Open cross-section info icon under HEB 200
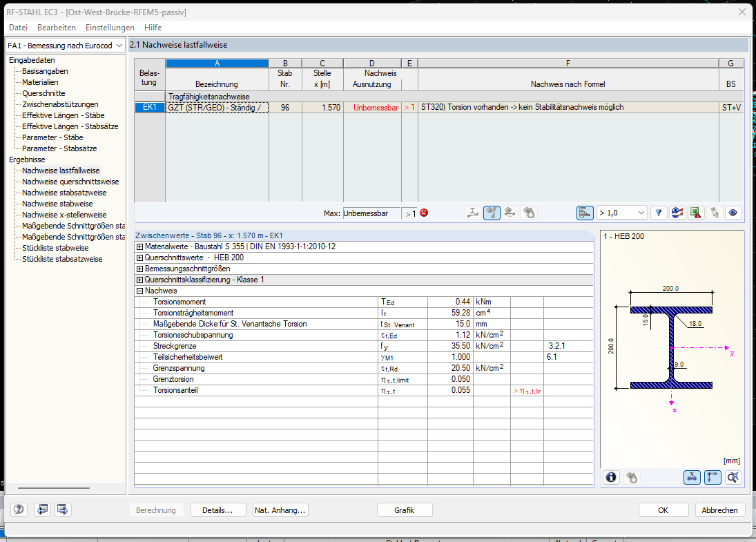Viewport: 756px width, 542px height. click(x=611, y=477)
